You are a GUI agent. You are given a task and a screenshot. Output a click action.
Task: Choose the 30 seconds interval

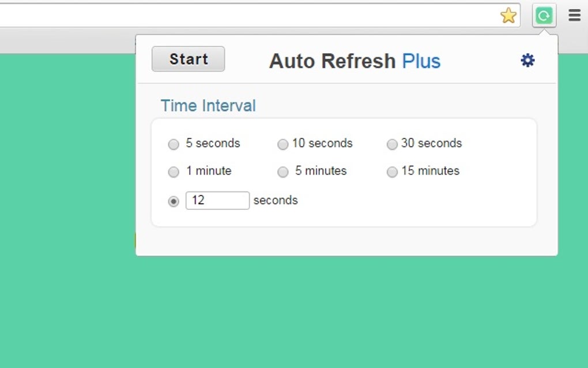pos(392,144)
